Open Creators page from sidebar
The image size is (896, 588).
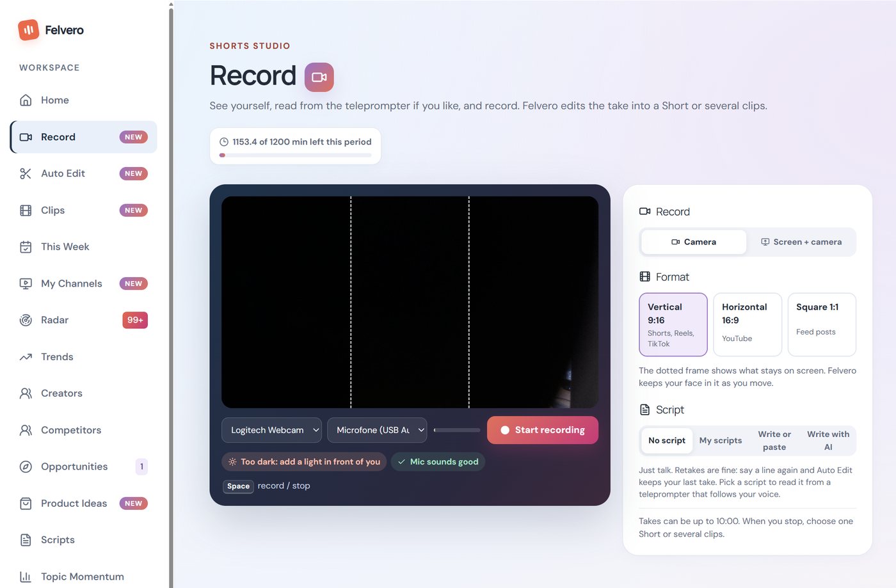coord(83,393)
